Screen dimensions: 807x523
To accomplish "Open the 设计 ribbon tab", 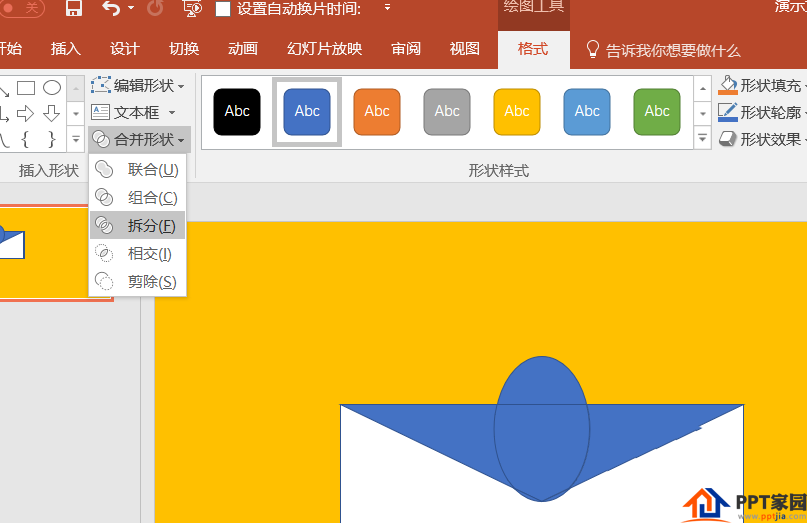I will (125, 49).
